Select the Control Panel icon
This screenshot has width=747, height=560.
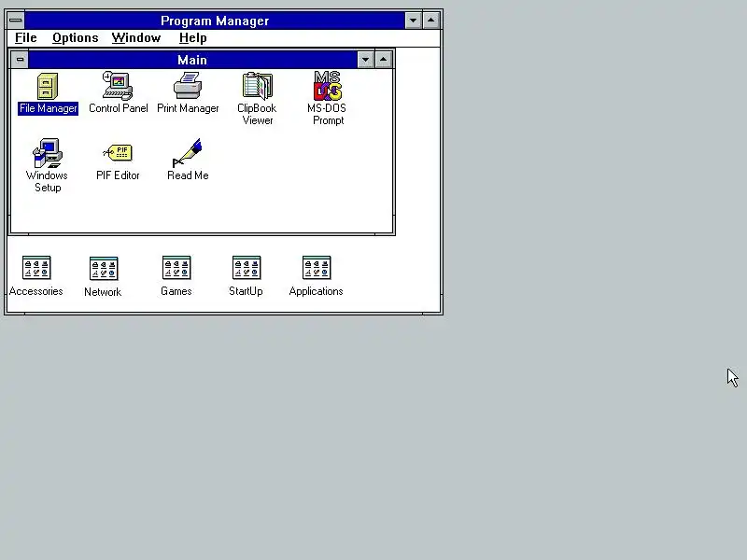118,86
